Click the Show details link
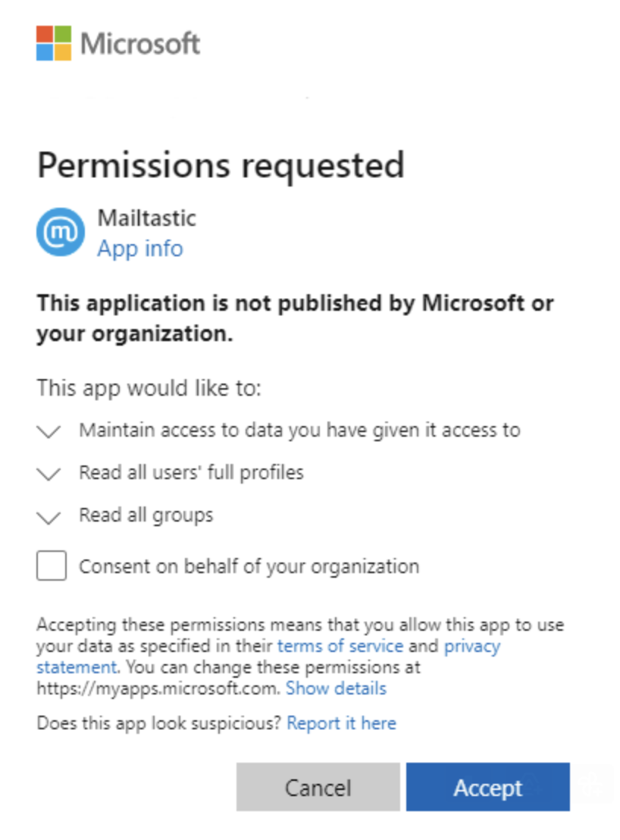 click(336, 688)
